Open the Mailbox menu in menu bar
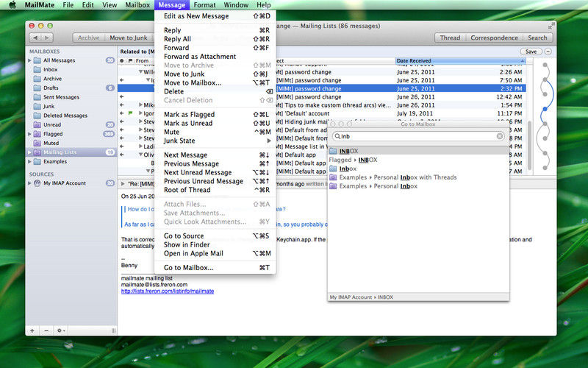The image size is (588, 368). (x=137, y=5)
